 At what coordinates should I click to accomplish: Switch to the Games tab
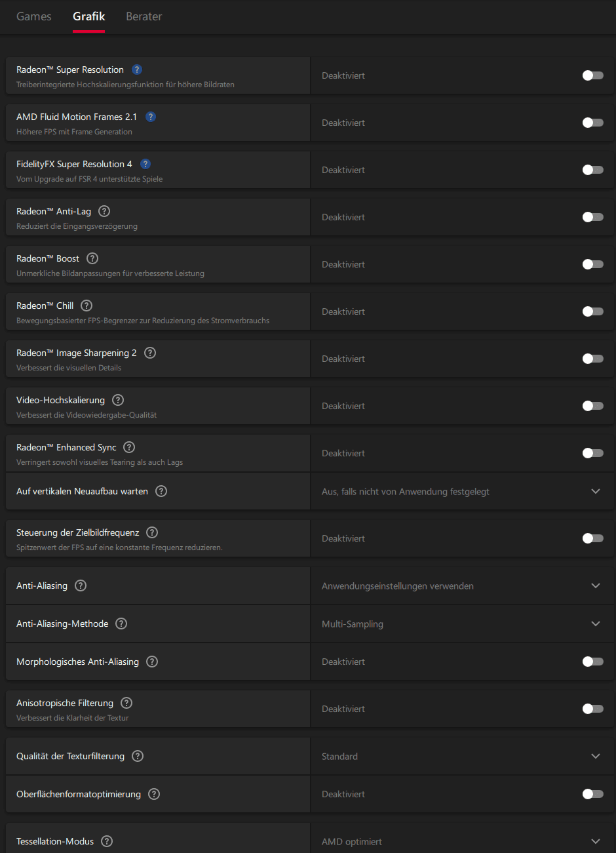pos(34,16)
